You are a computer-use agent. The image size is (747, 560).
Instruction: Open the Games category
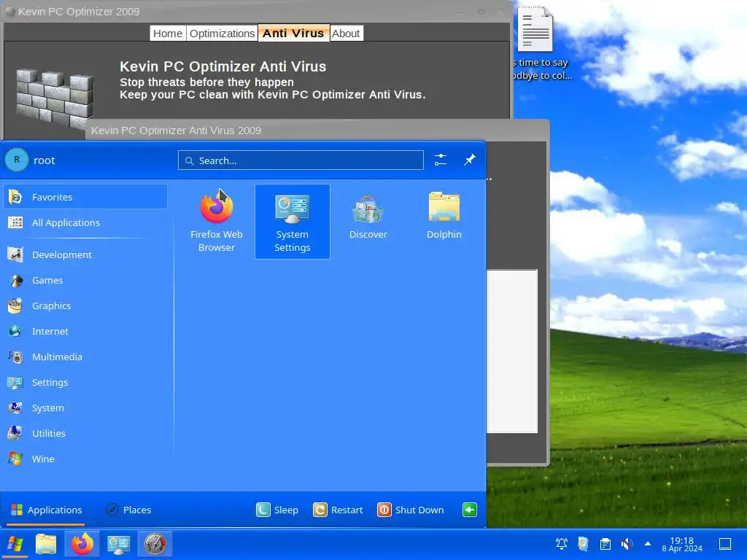pos(85,280)
